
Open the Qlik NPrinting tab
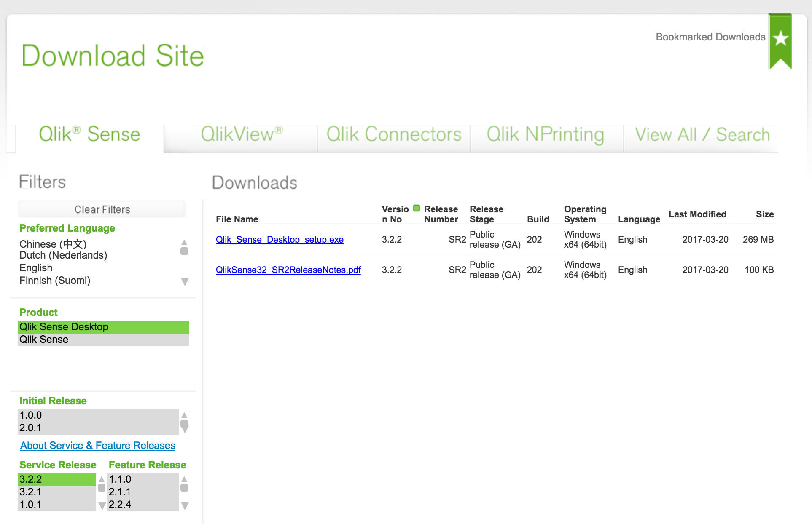(x=545, y=135)
